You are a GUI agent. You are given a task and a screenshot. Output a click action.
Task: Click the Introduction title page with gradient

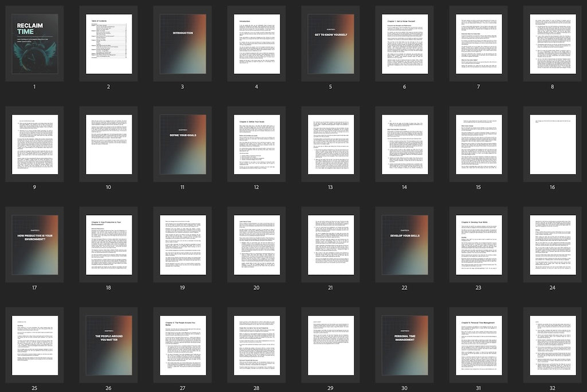coord(182,44)
